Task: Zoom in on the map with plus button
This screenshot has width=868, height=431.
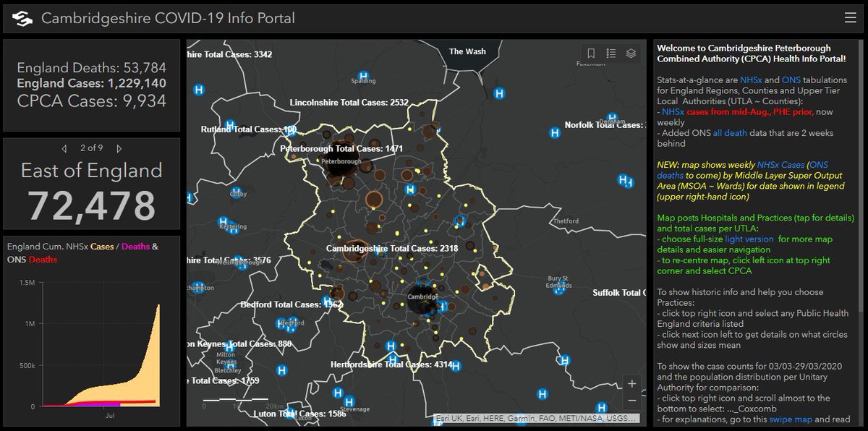Action: [632, 384]
